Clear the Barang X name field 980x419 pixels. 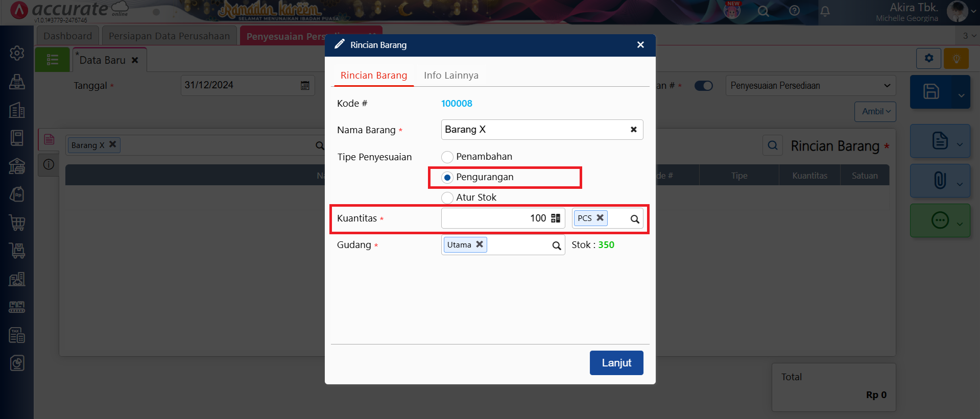point(633,130)
